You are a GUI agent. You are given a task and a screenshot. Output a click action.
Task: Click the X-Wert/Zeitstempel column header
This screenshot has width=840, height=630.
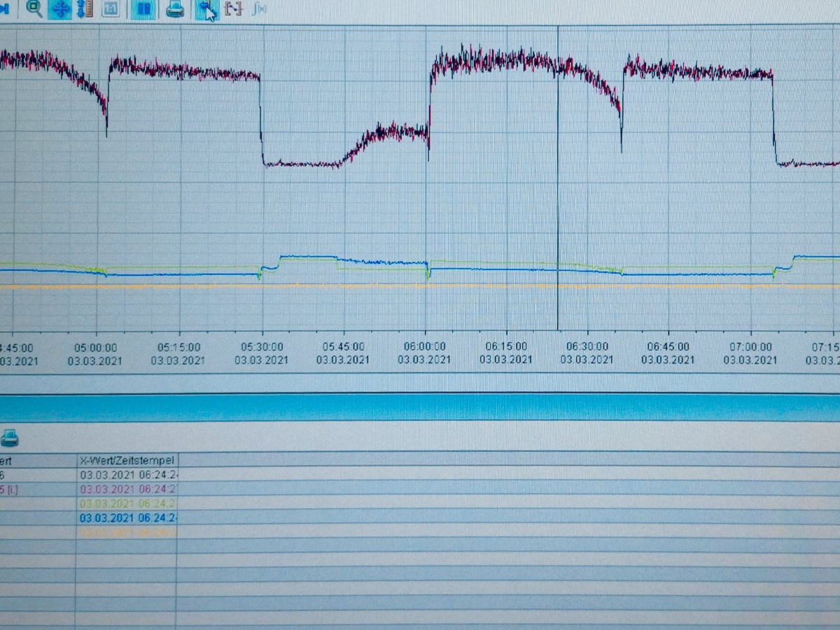click(x=126, y=460)
